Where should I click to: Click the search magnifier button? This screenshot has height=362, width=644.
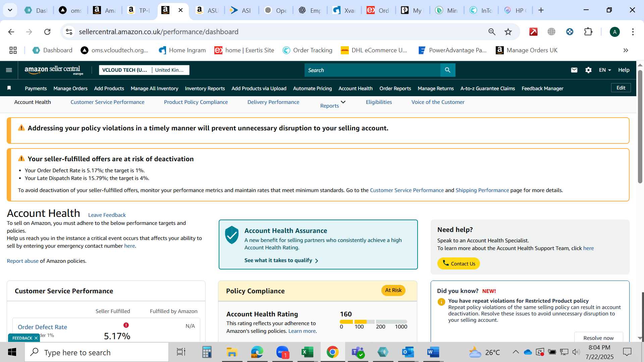(x=448, y=70)
